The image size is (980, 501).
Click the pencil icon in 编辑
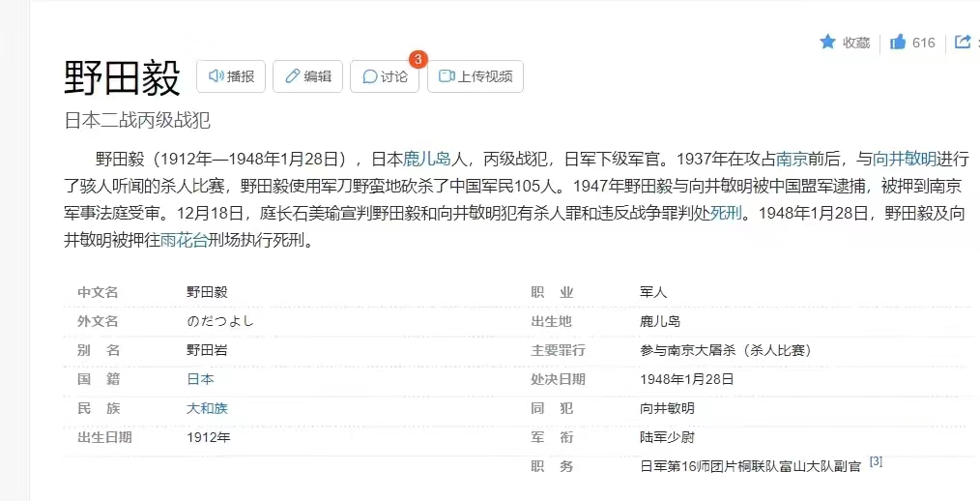[292, 76]
